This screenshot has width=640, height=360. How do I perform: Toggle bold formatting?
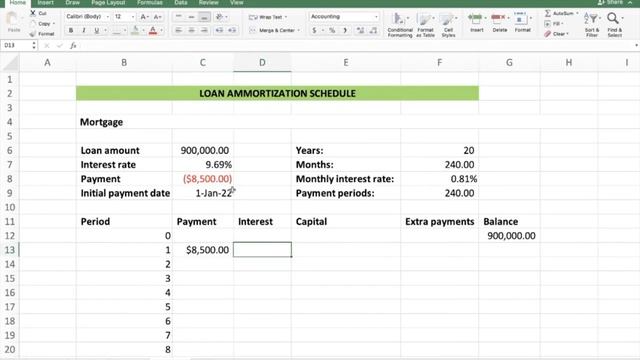pos(71,30)
